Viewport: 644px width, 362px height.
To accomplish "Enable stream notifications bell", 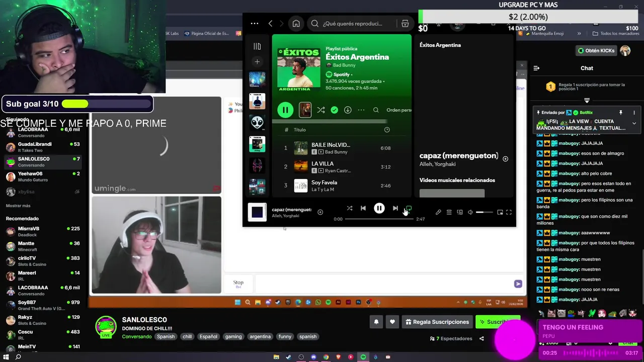I will [x=376, y=322].
